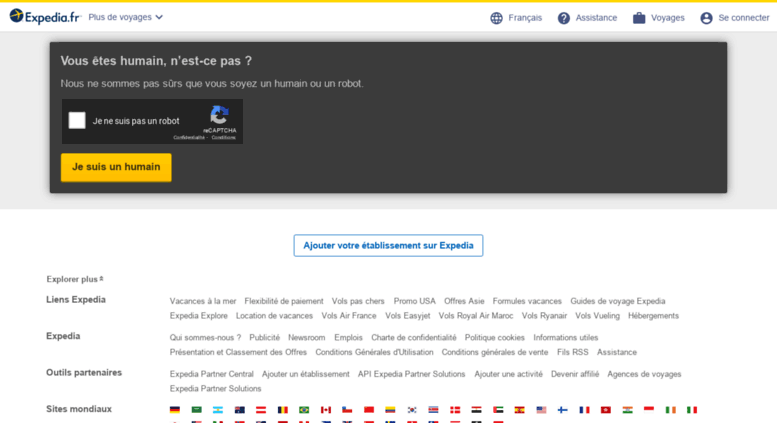Open 'Expedia Explore' link

tap(198, 316)
